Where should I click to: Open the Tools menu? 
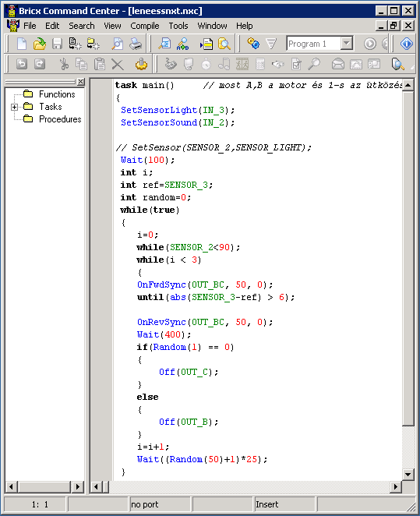click(178, 26)
